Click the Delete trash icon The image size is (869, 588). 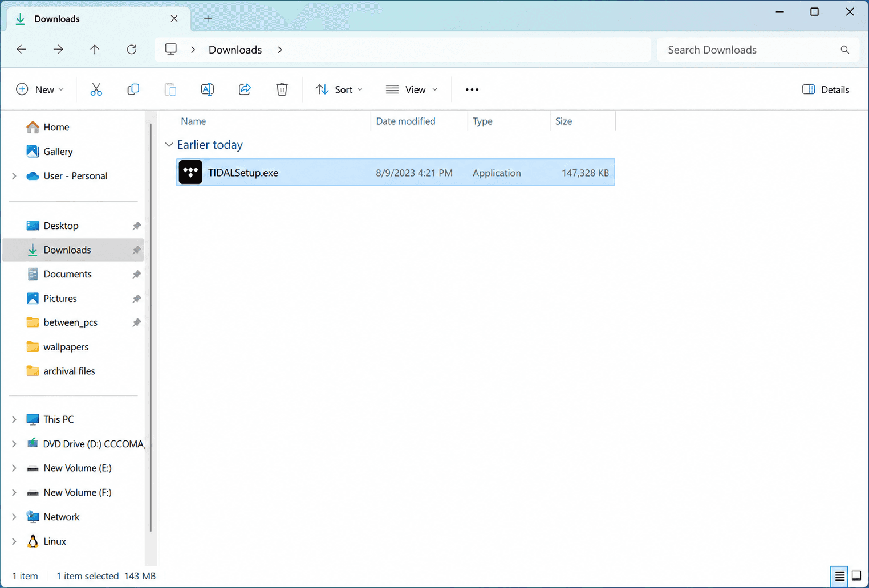point(282,89)
